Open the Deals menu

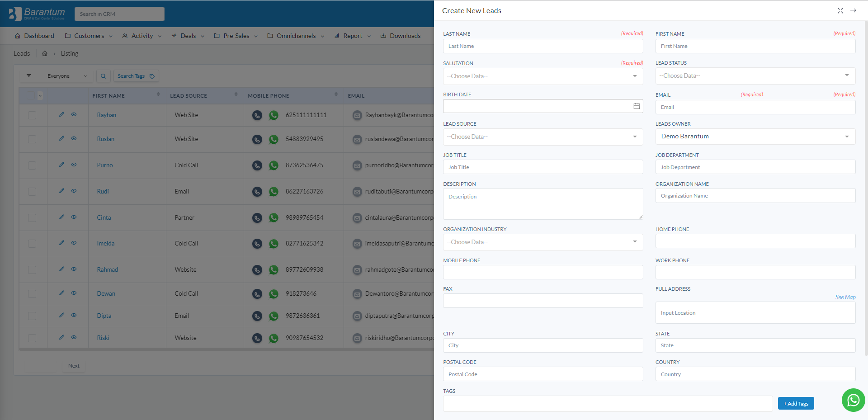click(x=188, y=36)
